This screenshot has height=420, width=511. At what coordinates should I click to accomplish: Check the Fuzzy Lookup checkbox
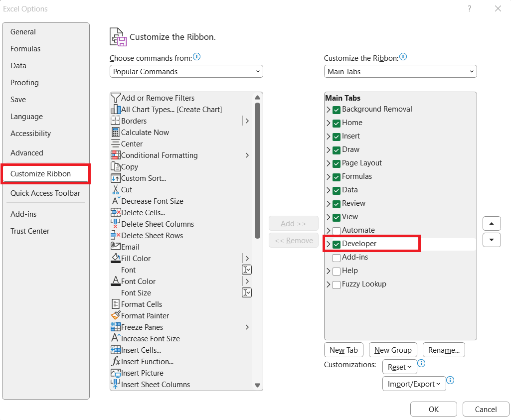[x=337, y=284]
